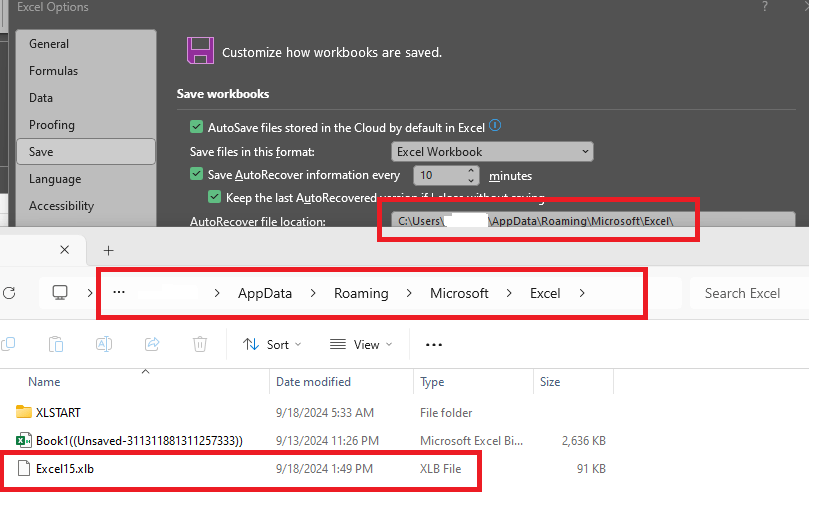Click the Delete trash icon in toolbar

200,344
